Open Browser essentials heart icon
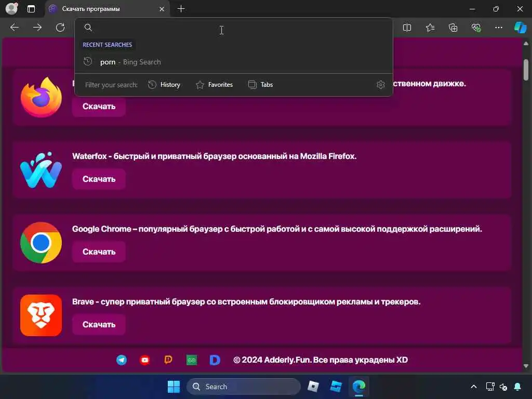The height and width of the screenshot is (399, 532). (x=476, y=28)
